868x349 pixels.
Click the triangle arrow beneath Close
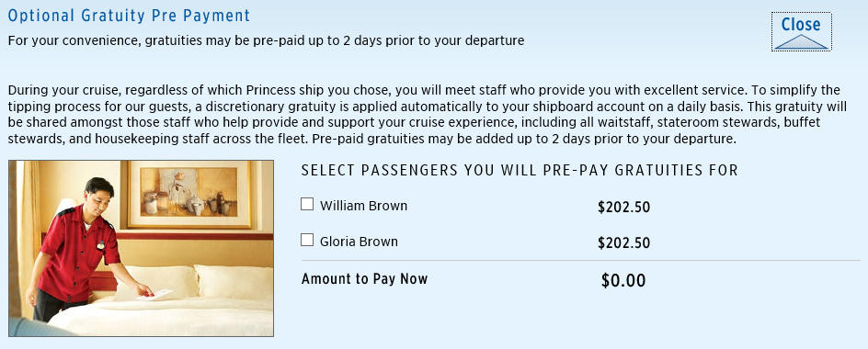coord(801,42)
